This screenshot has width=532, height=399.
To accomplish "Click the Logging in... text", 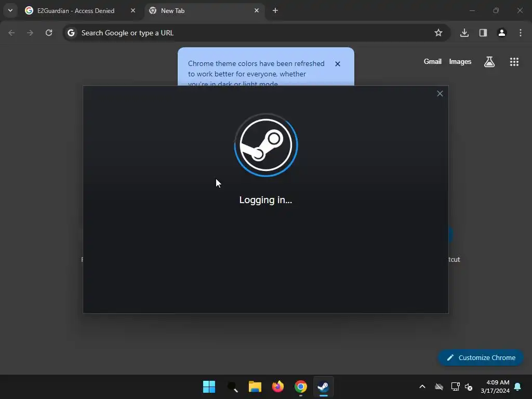I will [265, 200].
